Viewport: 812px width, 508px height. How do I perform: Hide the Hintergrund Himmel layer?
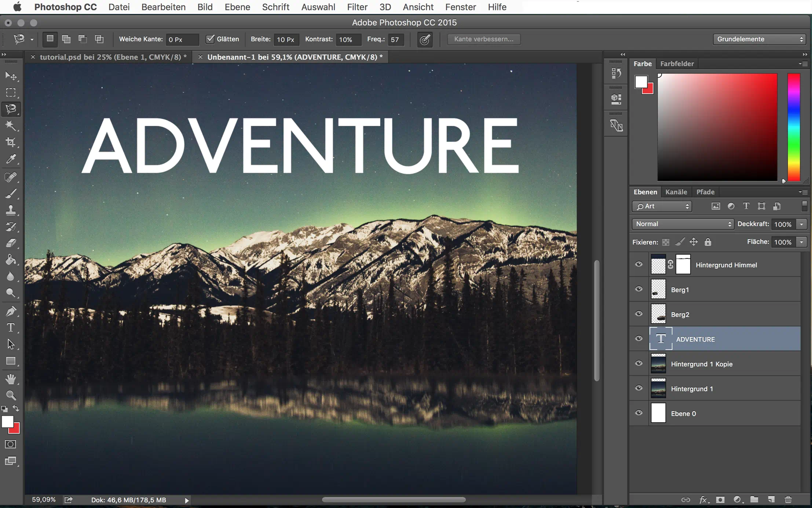pyautogui.click(x=639, y=264)
